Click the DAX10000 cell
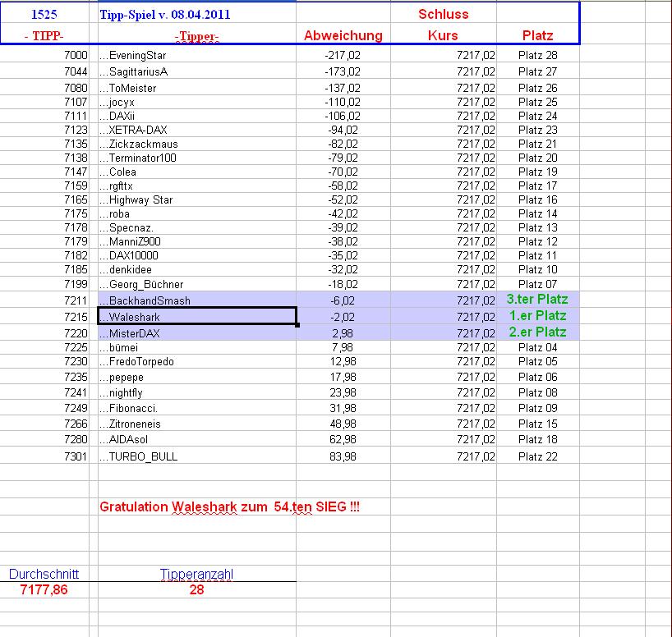 click(x=196, y=255)
